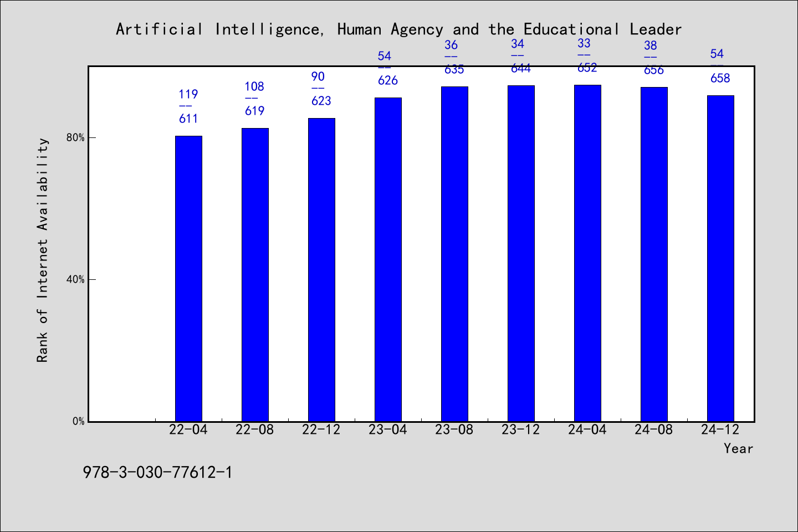Viewport: 798px width, 532px height.
Task: Click the value 38 above 24-08 bar
Action: tap(651, 45)
